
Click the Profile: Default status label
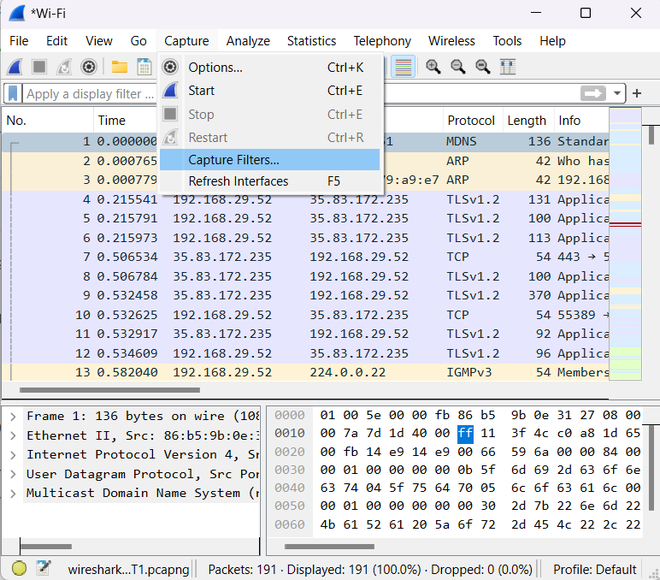pos(594,569)
